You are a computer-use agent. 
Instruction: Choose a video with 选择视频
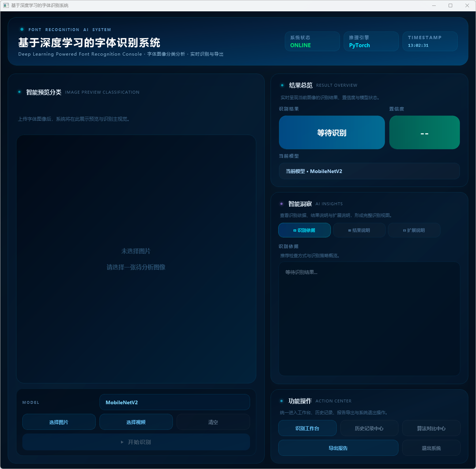136,422
